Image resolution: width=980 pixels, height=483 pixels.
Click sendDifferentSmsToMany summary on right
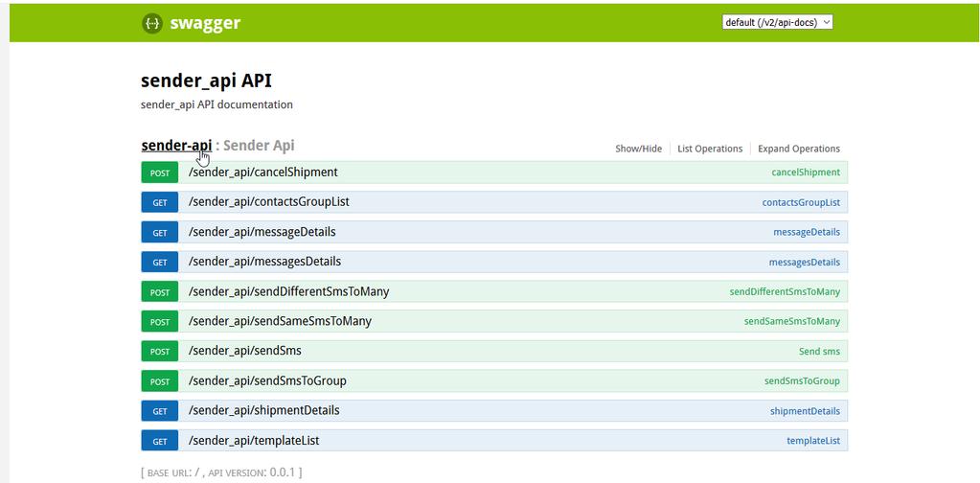point(785,291)
